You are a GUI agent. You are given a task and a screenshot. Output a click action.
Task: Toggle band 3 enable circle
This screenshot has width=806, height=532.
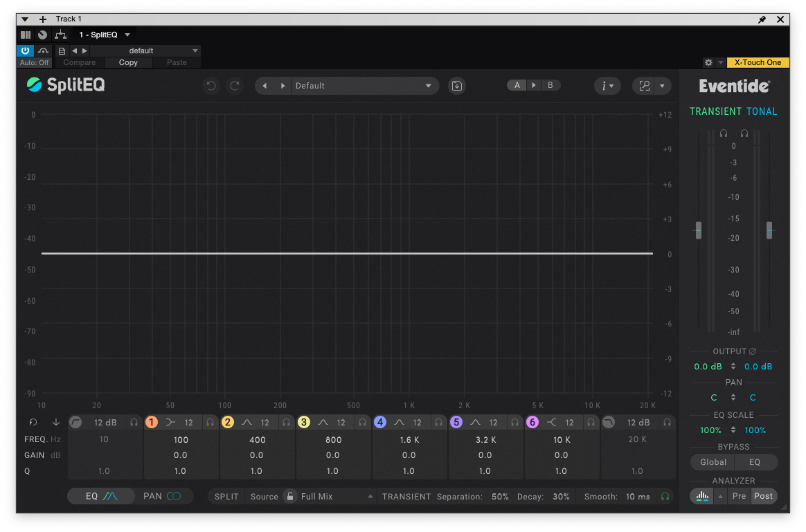pos(304,422)
